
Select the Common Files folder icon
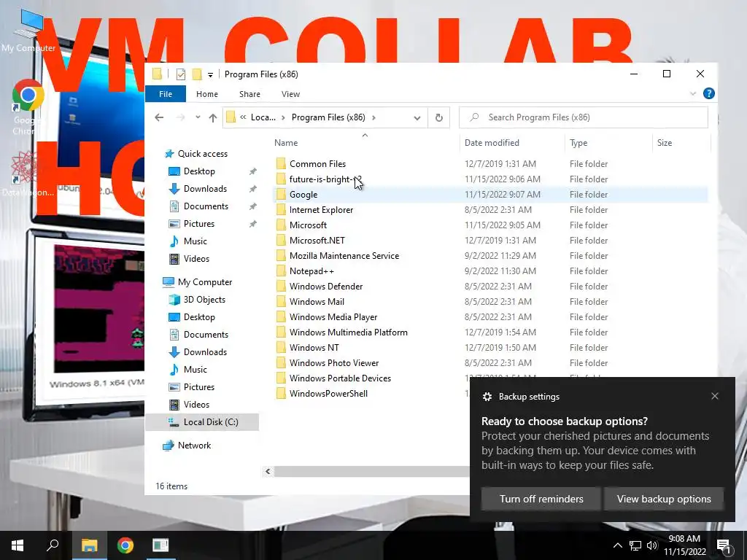(281, 164)
